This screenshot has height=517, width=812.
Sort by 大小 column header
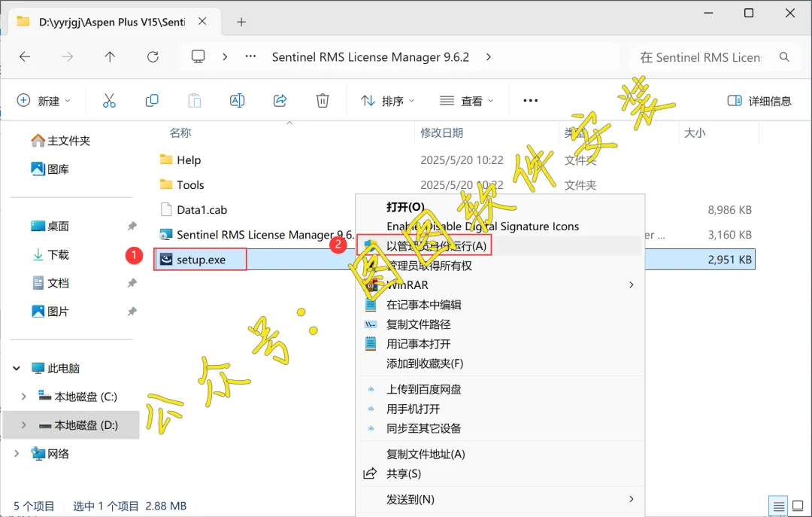coord(695,132)
